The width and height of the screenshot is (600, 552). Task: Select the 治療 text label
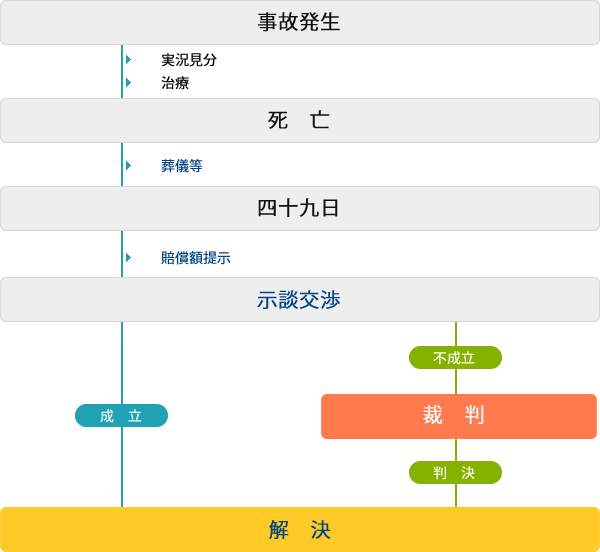175,83
